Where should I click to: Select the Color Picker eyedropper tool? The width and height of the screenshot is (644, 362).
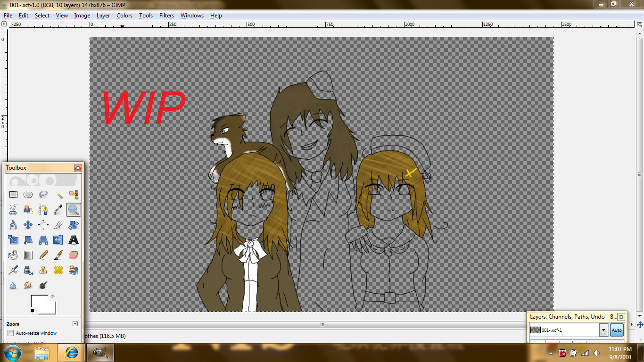pyautogui.click(x=58, y=209)
